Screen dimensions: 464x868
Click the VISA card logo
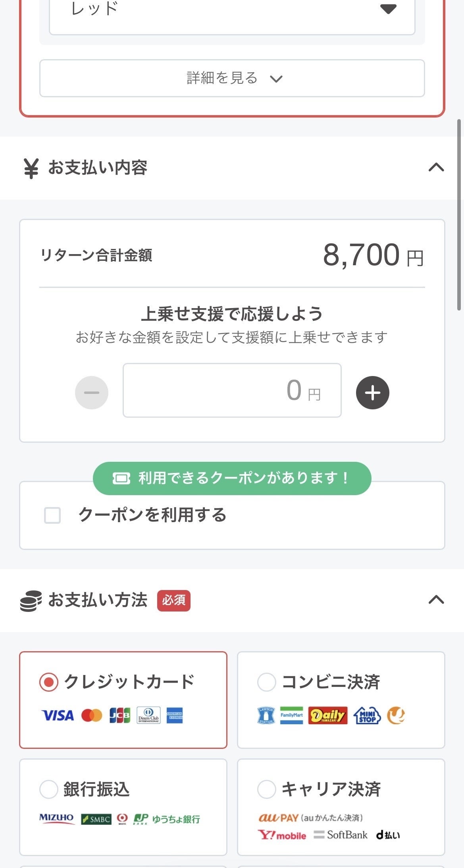[x=58, y=716]
